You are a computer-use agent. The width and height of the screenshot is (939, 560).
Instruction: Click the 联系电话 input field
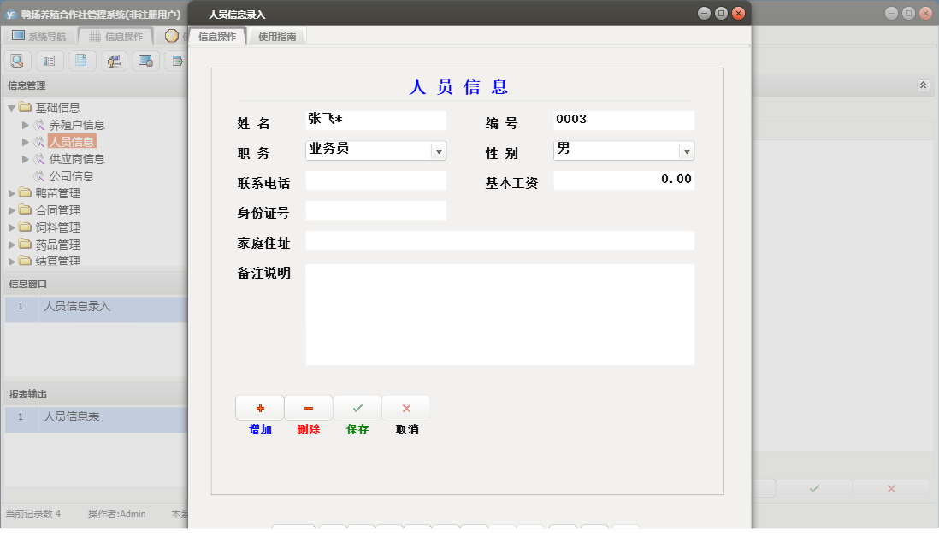click(376, 180)
